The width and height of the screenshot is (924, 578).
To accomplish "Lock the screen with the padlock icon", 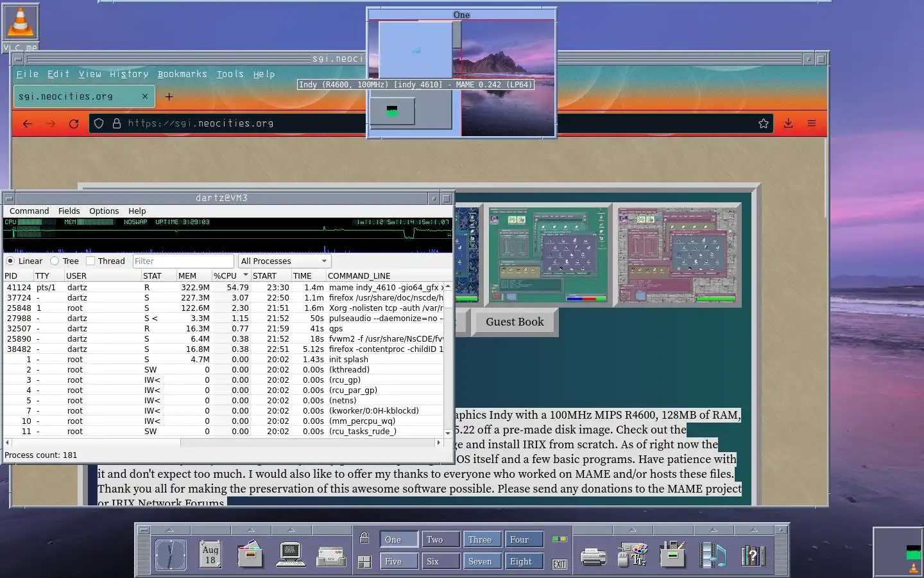I will [x=364, y=538].
